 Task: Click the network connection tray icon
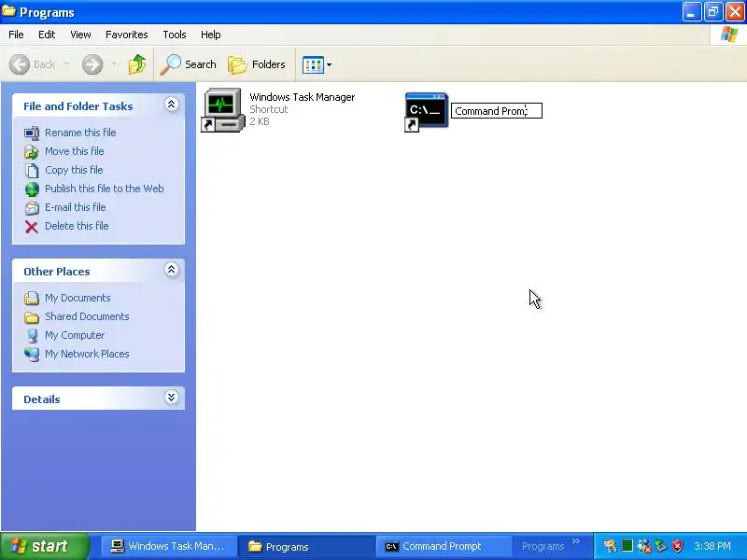tap(644, 546)
